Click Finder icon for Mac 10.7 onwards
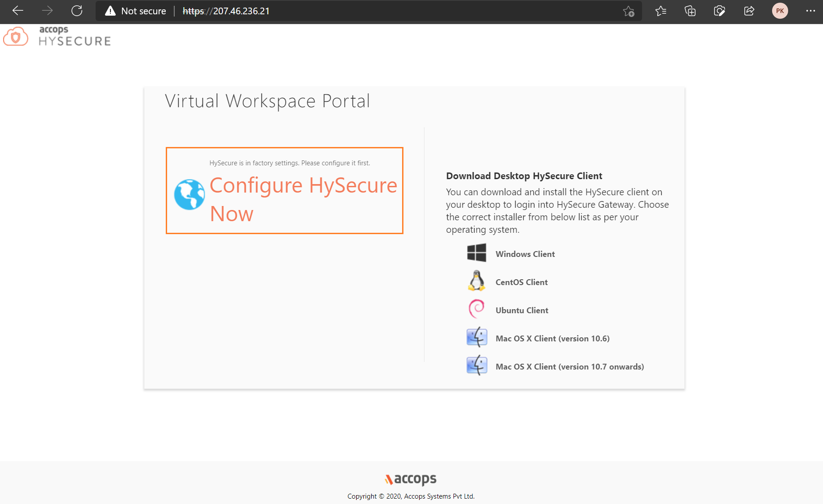This screenshot has width=823, height=504. click(x=477, y=365)
